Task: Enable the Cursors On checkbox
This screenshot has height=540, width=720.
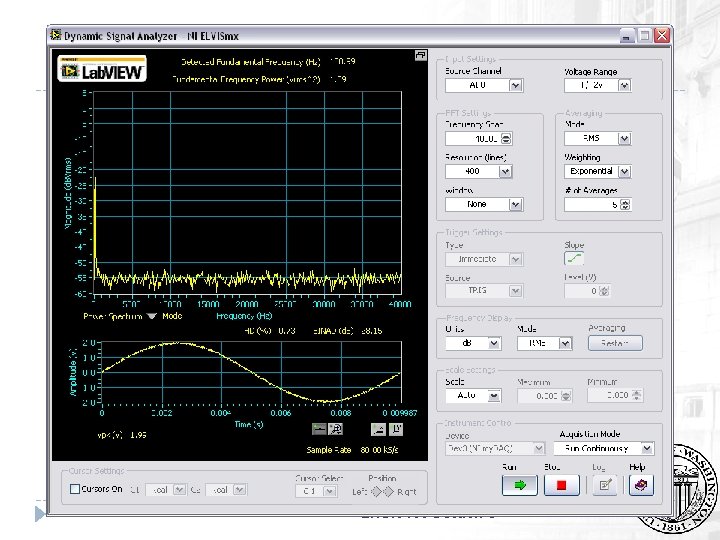Action: [75, 489]
